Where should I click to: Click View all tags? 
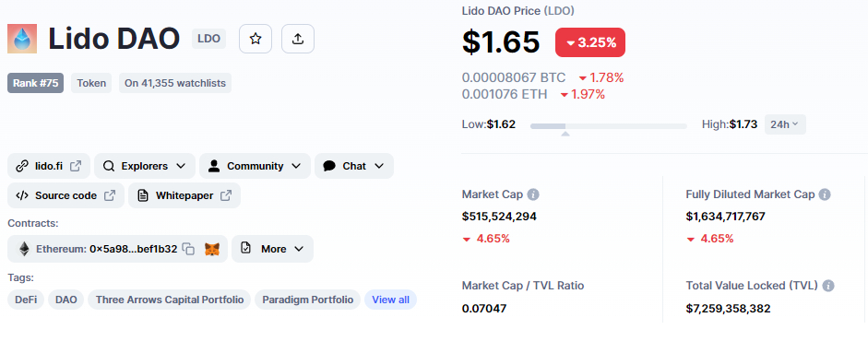pos(390,300)
